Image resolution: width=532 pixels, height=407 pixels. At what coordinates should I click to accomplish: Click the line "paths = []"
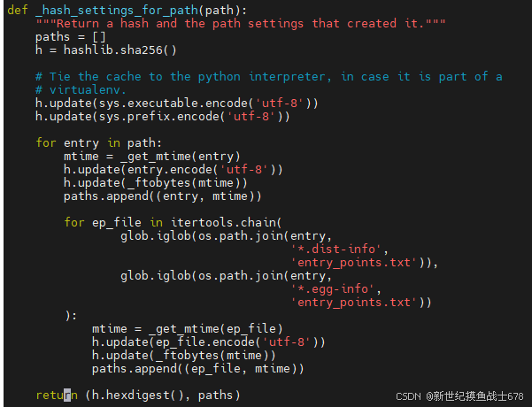pos(71,36)
